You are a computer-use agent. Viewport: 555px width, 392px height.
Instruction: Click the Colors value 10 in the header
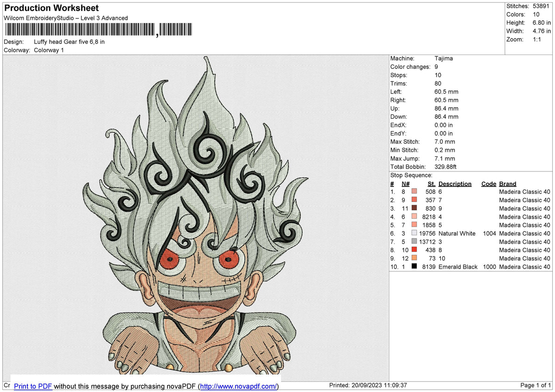pyautogui.click(x=536, y=14)
